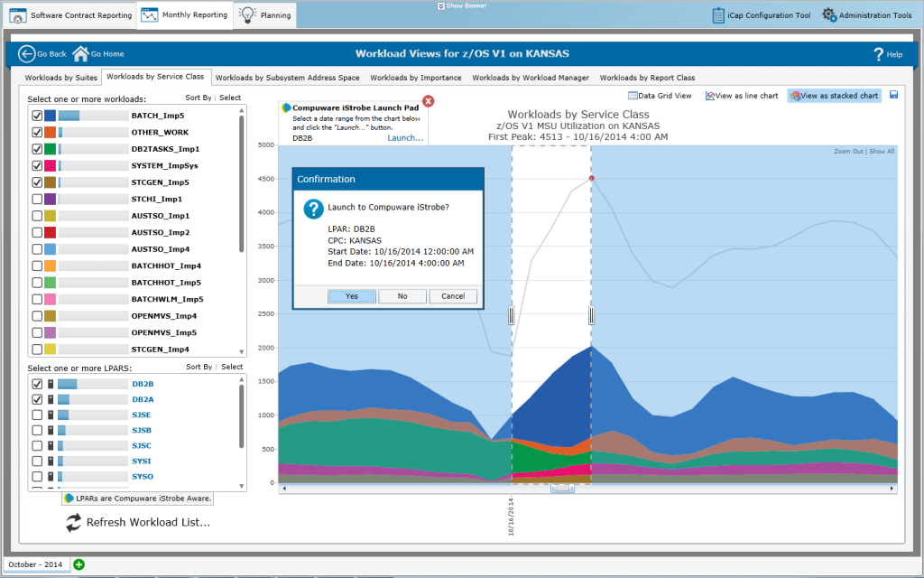This screenshot has width=924, height=578.
Task: Click the stacked chart view icon
Action: [796, 96]
